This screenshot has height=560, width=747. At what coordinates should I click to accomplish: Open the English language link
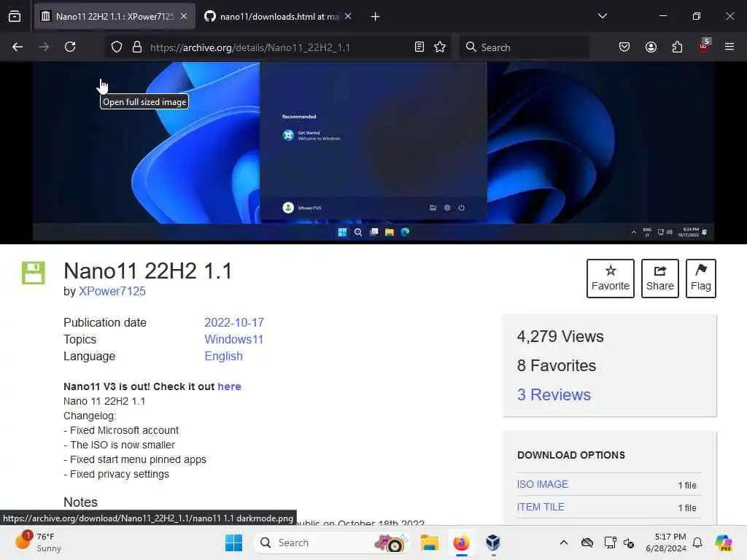[223, 356]
